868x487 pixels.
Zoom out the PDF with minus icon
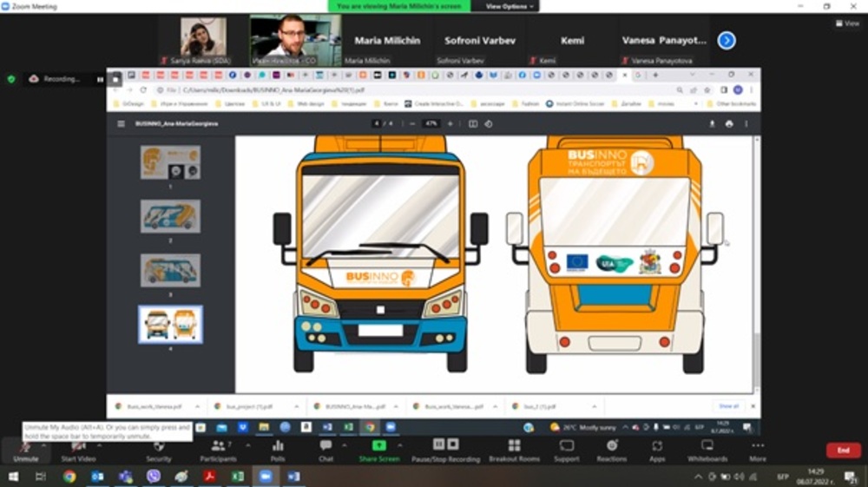[412, 124]
